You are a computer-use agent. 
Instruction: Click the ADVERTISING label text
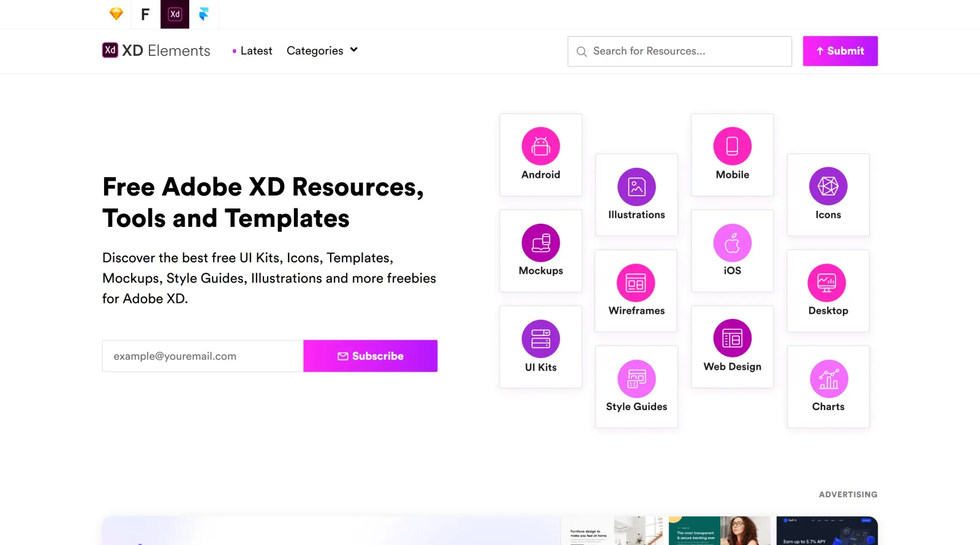(x=848, y=494)
